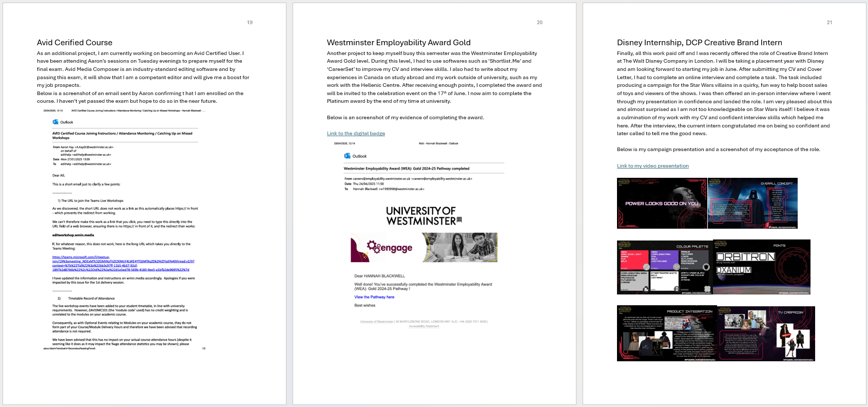Select the "Product Integration" slide image
The width and height of the screenshot is (868, 407).
point(667,334)
